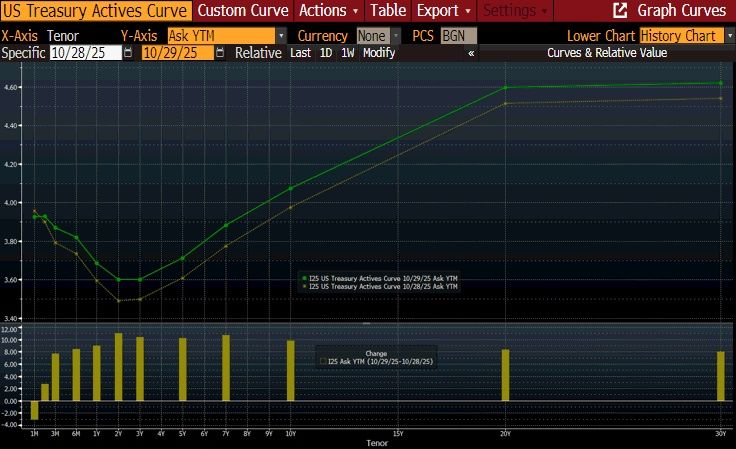This screenshot has width=736, height=449.
Task: Open the Currency None dropdown
Action: click(395, 36)
